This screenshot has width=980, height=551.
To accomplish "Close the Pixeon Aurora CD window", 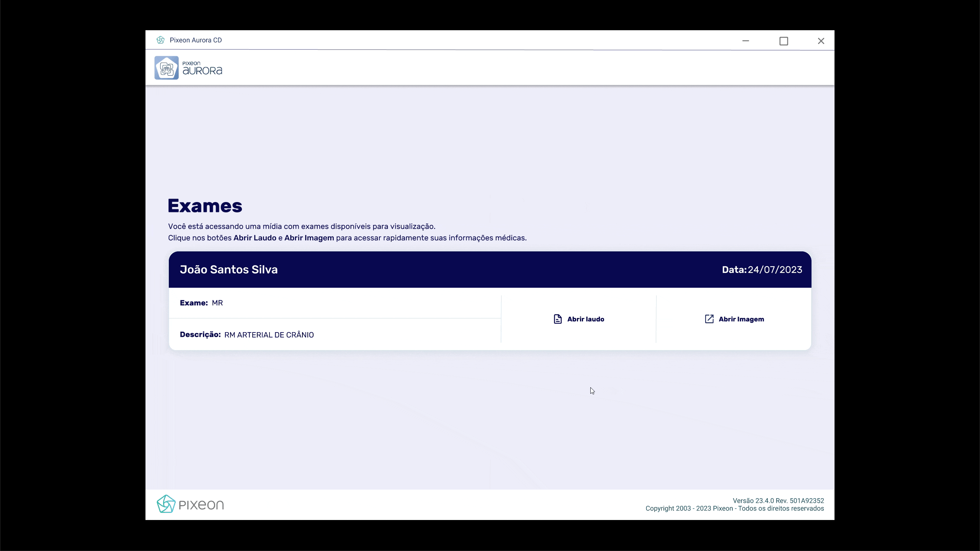I will pos(821,41).
